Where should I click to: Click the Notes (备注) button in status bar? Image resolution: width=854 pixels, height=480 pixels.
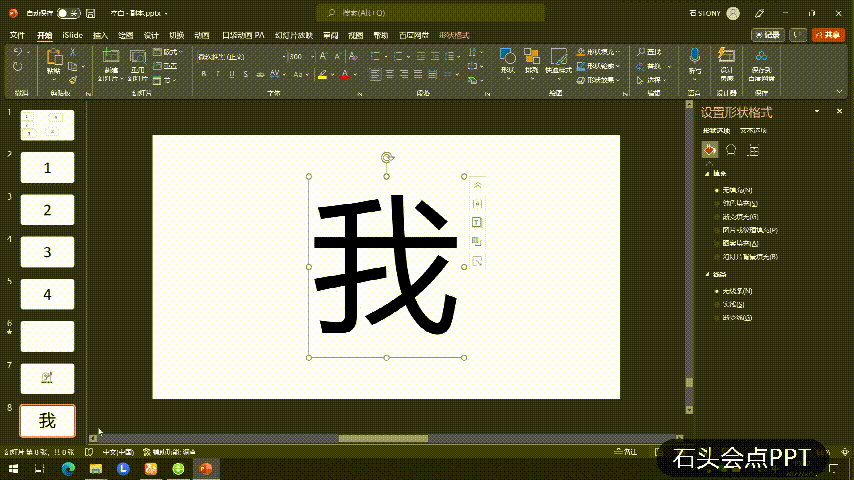(x=626, y=452)
